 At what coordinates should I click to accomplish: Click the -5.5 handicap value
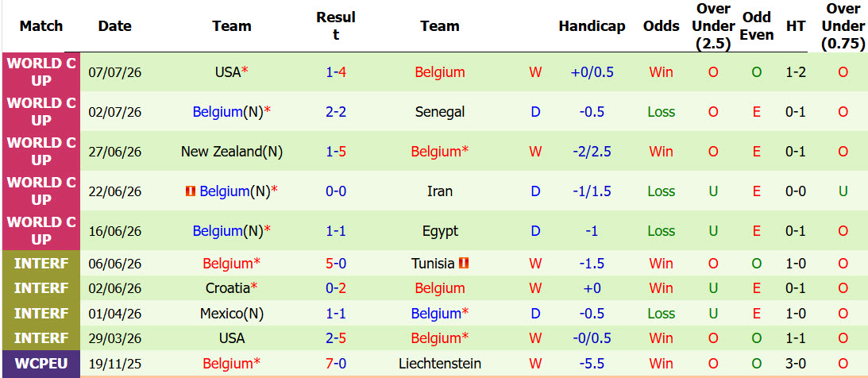tap(592, 364)
